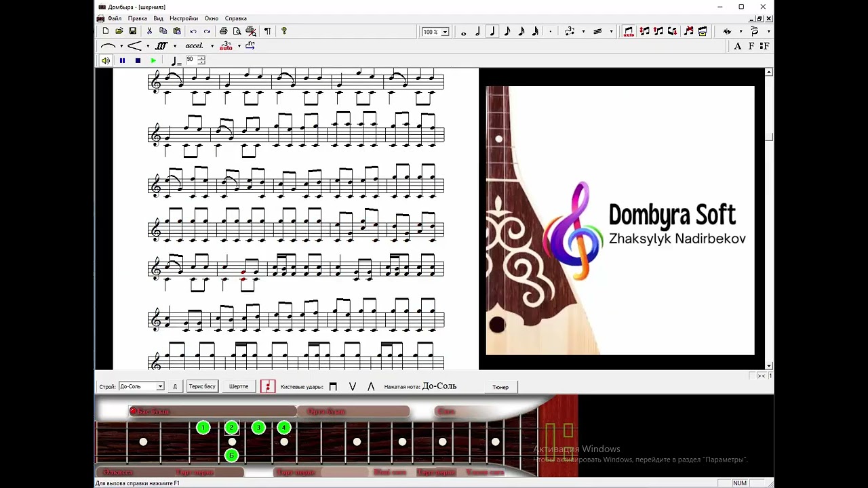The height and width of the screenshot is (488, 868).
Task: Start playback with the green play button
Action: 153,60
